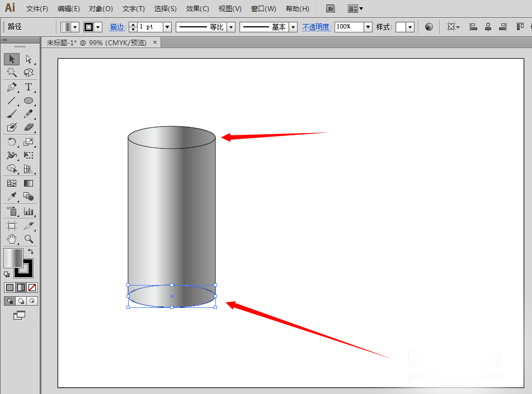Pick the Line Segment tool
The image size is (532, 394).
(12, 101)
